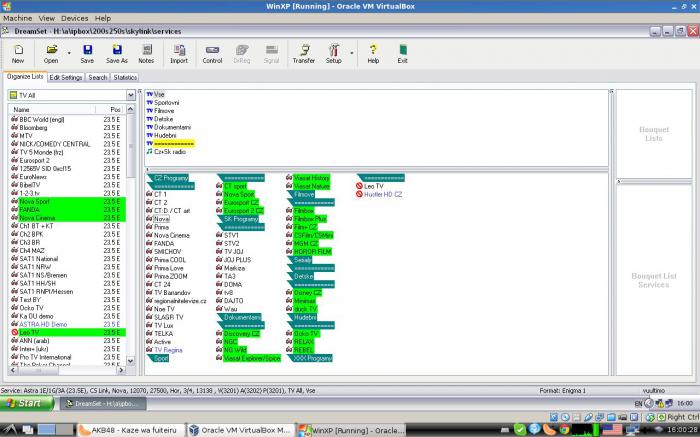Open the VirtualBox Help menu
Screen dimensions: 700x437
[103, 18]
